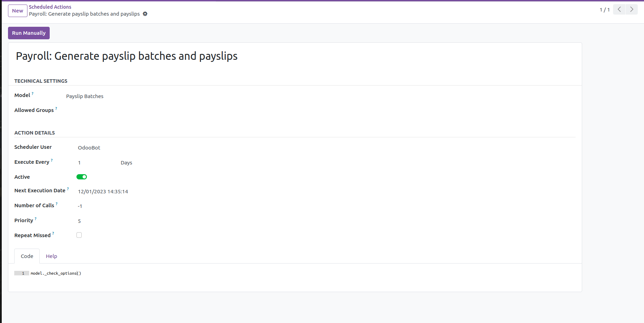Click the Allowed Groups help question mark
Viewport: 644px width, 323px height.
tap(56, 108)
